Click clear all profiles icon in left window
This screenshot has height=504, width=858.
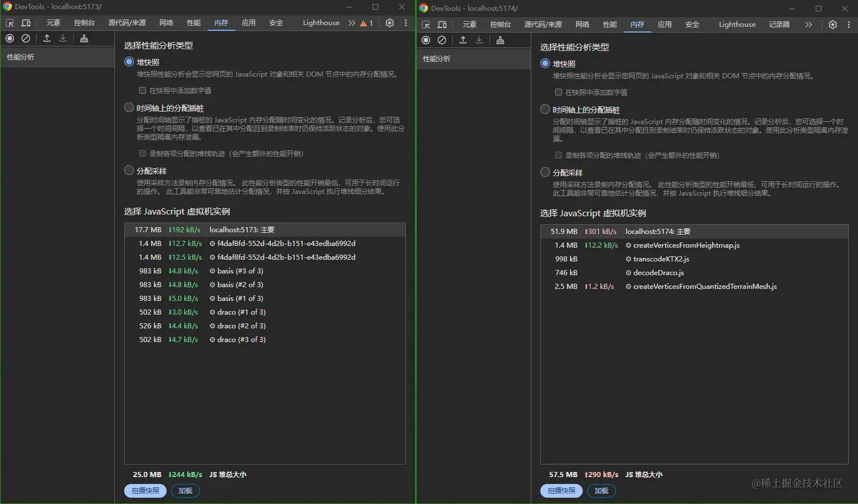pyautogui.click(x=26, y=38)
